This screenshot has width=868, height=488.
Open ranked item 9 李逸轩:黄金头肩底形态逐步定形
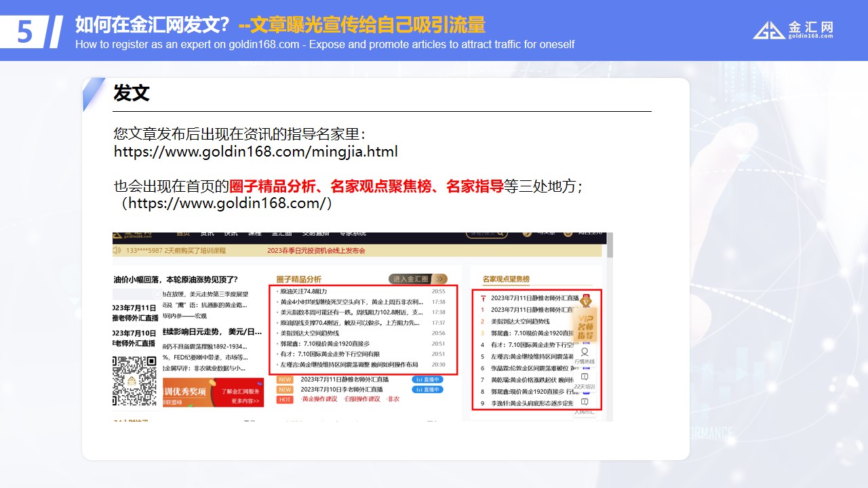click(532, 403)
